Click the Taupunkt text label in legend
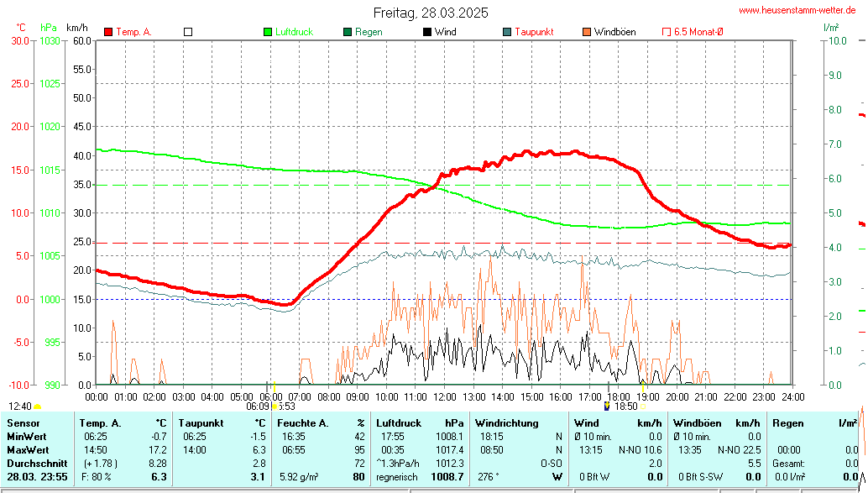The image size is (868, 493). 534,32
